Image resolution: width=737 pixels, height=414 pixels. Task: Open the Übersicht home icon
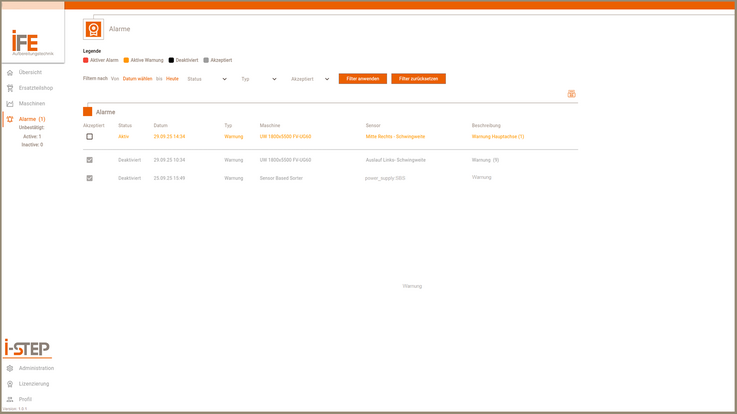pos(10,73)
